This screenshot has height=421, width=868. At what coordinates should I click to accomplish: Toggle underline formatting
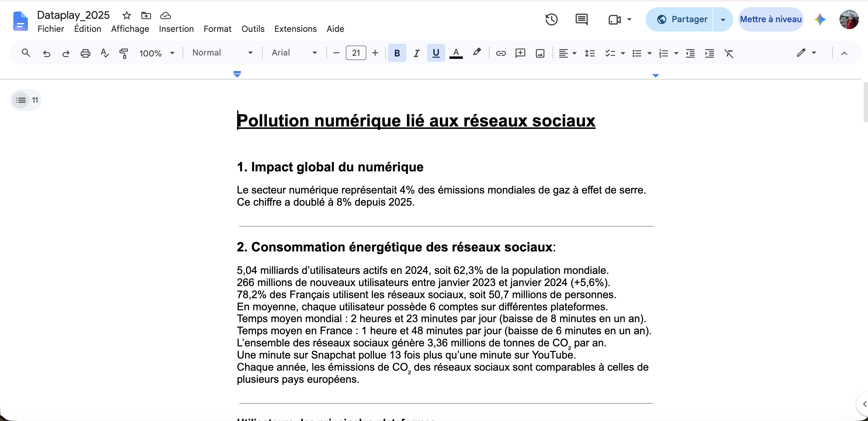[x=436, y=53]
